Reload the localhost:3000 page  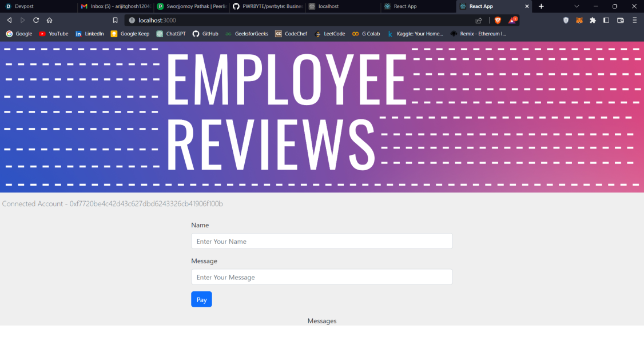point(36,20)
